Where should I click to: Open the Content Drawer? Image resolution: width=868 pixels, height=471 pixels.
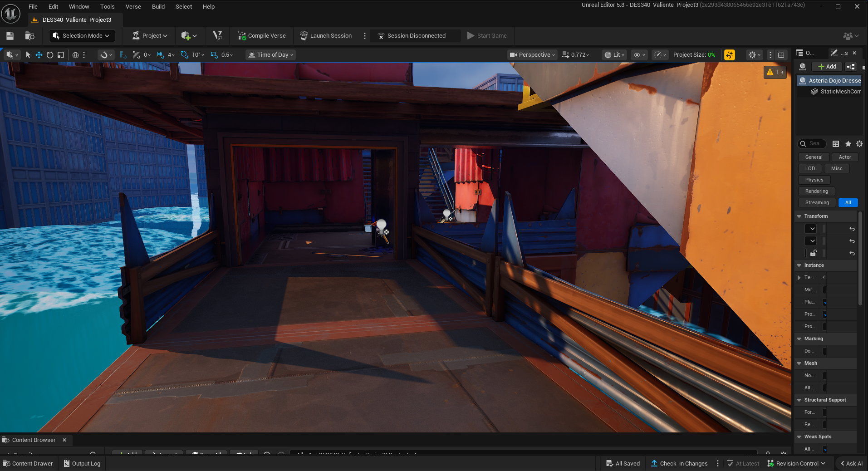coord(28,463)
